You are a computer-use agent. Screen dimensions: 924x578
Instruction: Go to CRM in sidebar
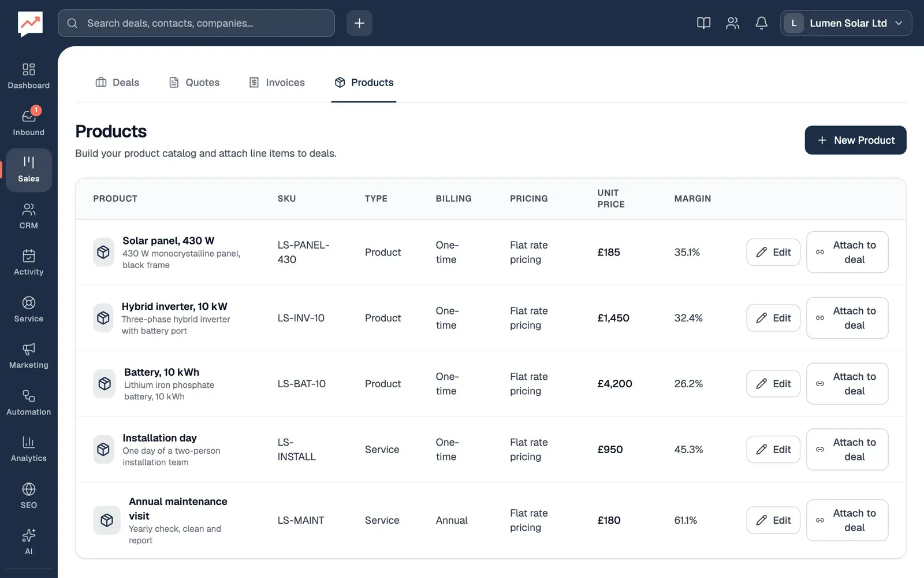[x=28, y=217]
